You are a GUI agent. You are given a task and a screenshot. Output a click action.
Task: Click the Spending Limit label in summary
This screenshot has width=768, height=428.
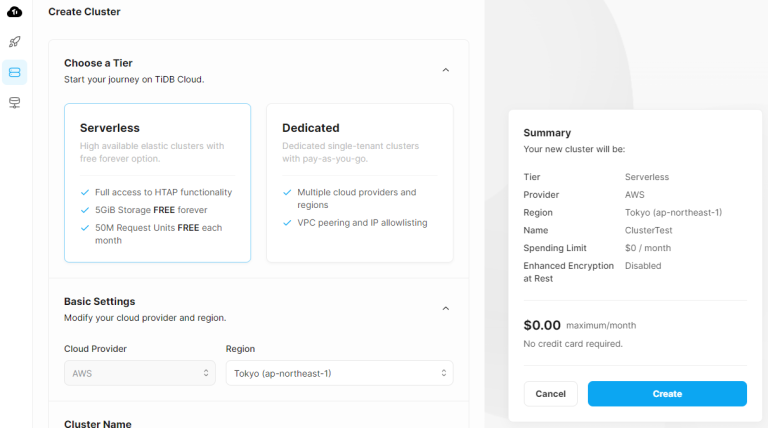[x=555, y=248]
